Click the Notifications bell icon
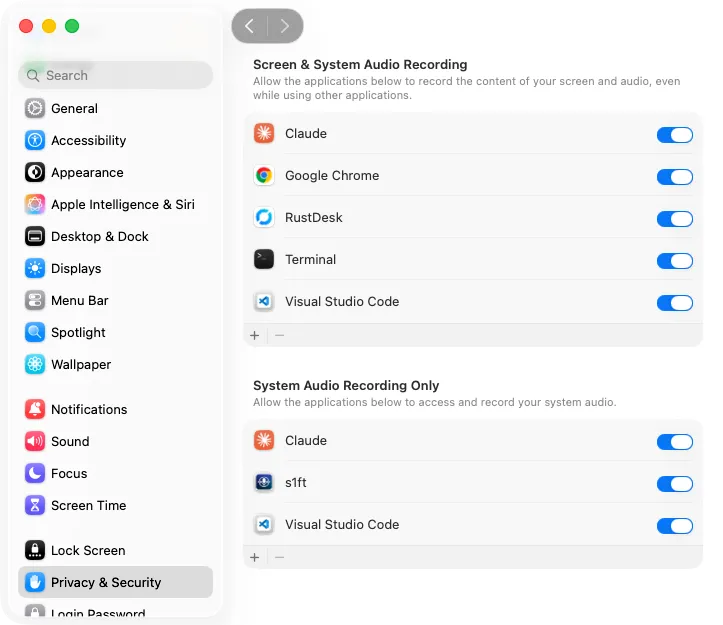 (35, 409)
